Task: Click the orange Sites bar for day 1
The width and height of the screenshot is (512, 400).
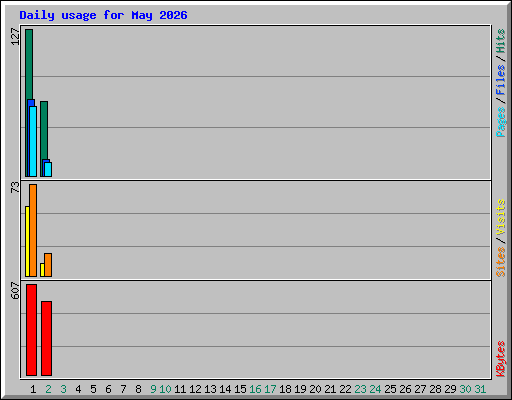Action: pyautogui.click(x=33, y=230)
